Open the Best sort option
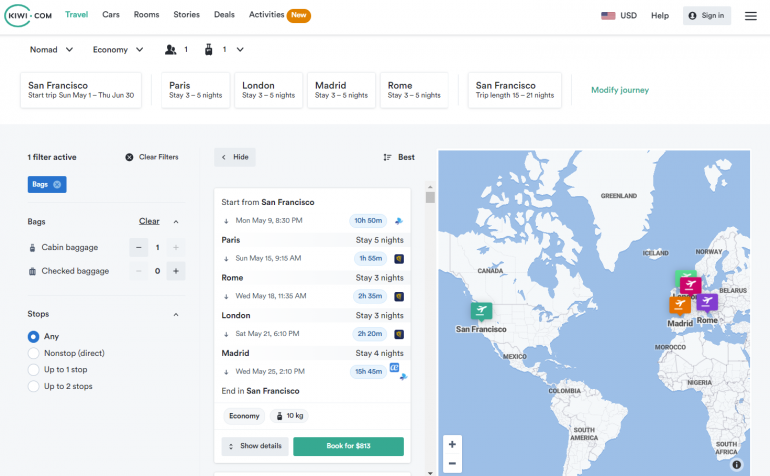The image size is (770, 476). 399,157
